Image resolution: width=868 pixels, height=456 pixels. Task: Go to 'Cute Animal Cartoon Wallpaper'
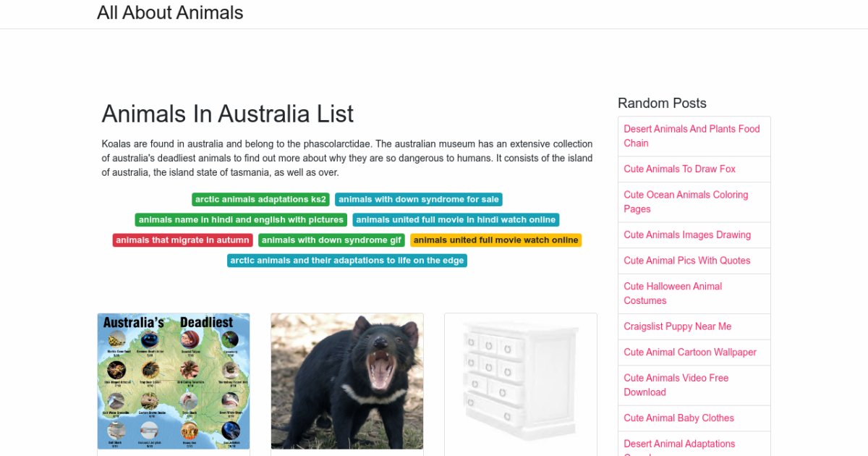[x=690, y=352]
